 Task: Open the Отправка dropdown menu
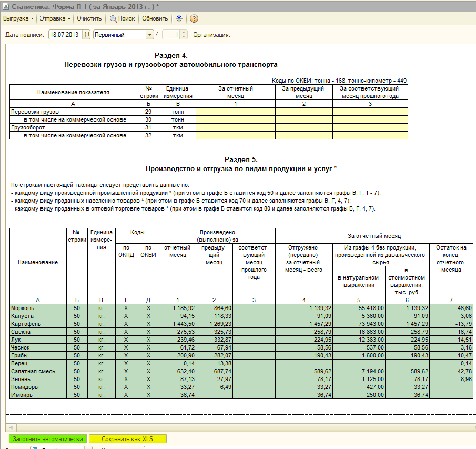point(55,18)
